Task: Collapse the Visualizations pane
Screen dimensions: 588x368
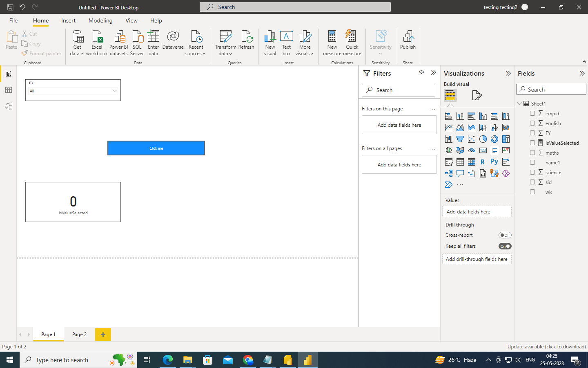Action: tap(508, 73)
